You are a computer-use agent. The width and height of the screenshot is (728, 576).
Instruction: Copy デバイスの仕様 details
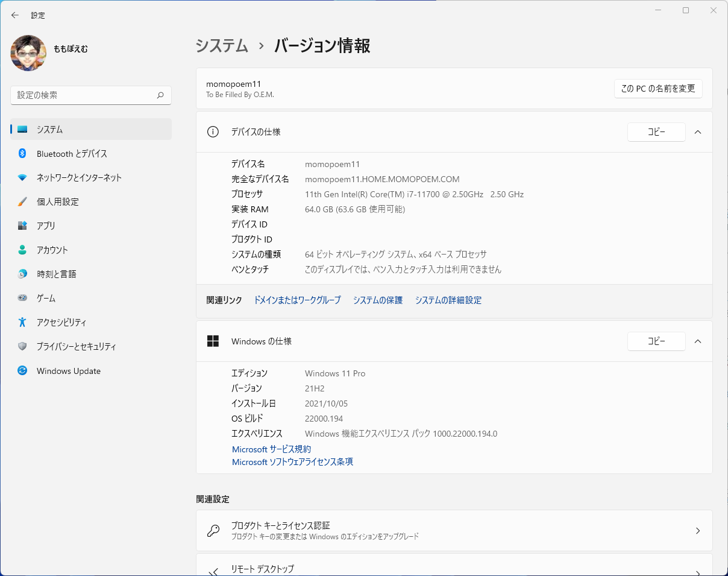point(656,132)
